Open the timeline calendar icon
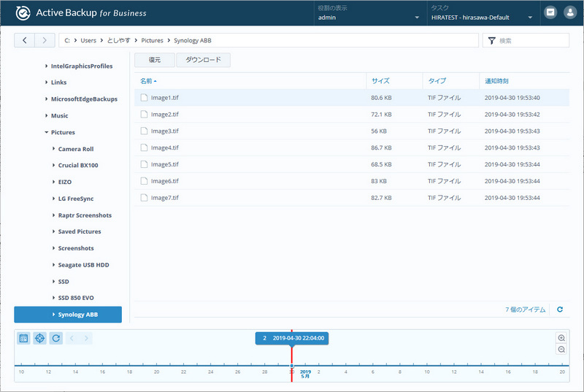584x392 pixels. pyautogui.click(x=23, y=339)
